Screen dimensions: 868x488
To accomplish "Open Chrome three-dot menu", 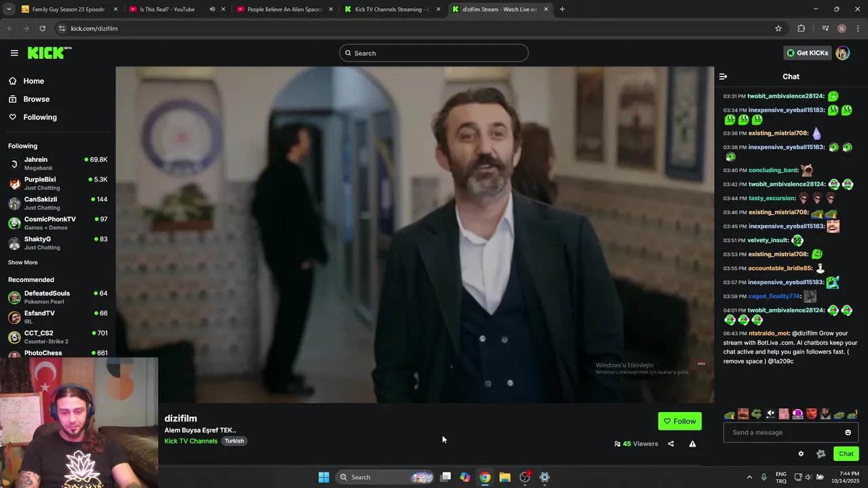I will [x=859, y=28].
